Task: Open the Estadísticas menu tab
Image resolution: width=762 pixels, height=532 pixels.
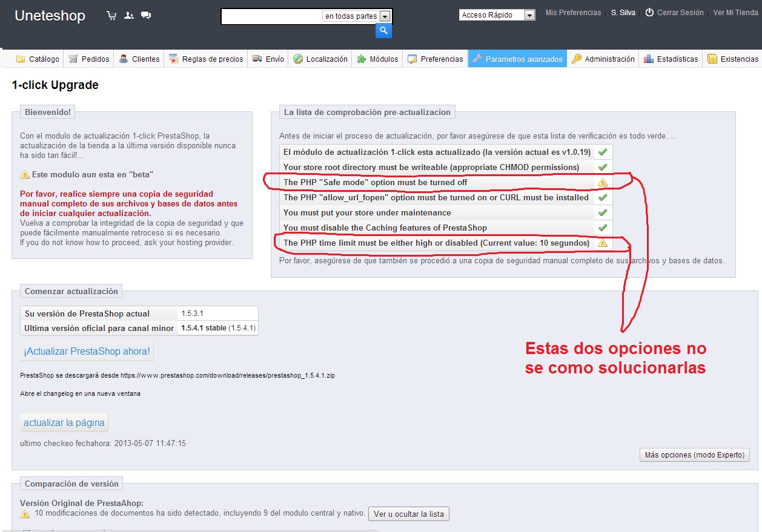Action: pyautogui.click(x=671, y=59)
